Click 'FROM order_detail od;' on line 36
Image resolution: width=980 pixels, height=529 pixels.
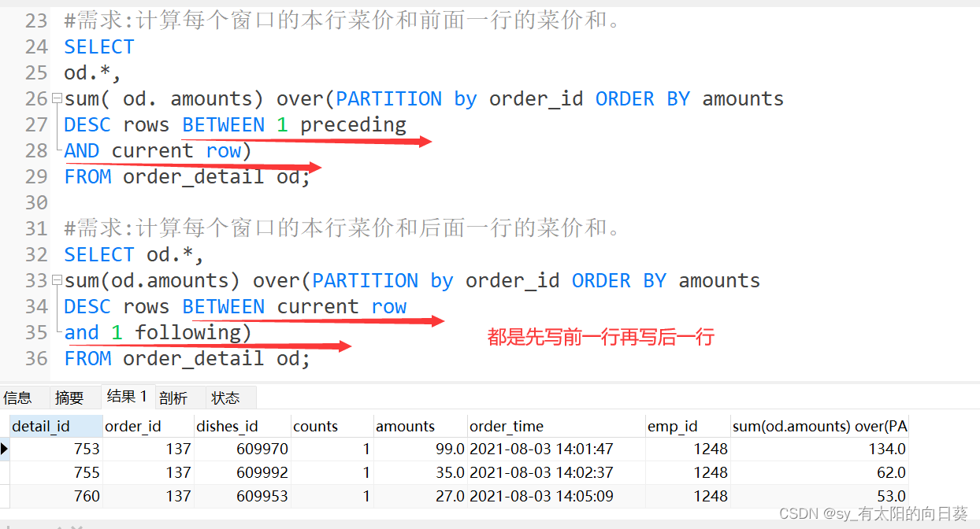pos(187,359)
